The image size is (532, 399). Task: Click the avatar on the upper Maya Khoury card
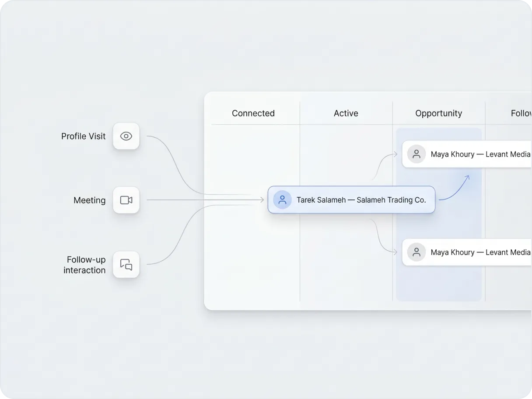[x=416, y=154]
